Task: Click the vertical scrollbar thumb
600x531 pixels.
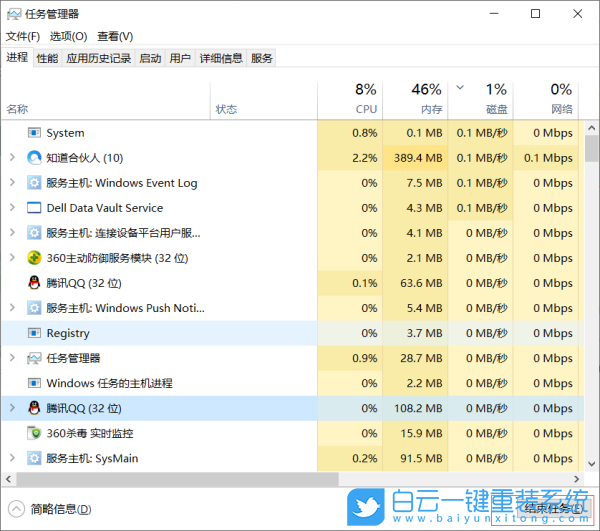Action: pos(592,148)
